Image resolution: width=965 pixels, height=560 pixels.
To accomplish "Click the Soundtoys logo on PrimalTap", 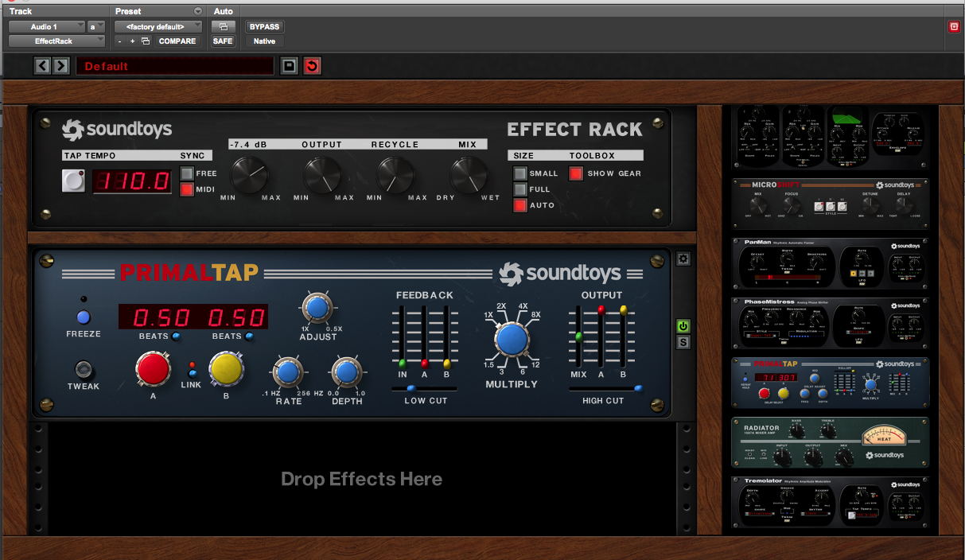I will [559, 274].
